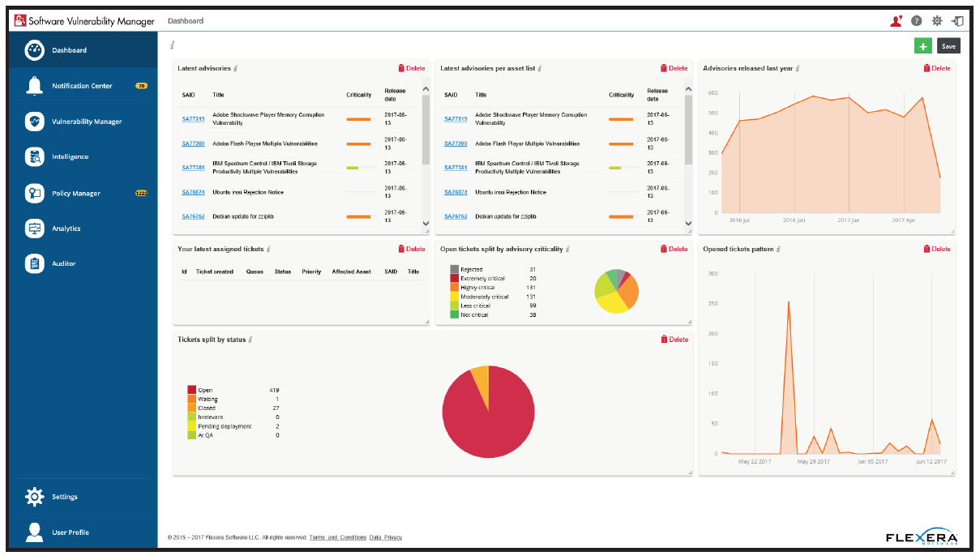Click scroll up arrow in Latest advisories list
This screenshot has height=560, width=980.
point(426,90)
